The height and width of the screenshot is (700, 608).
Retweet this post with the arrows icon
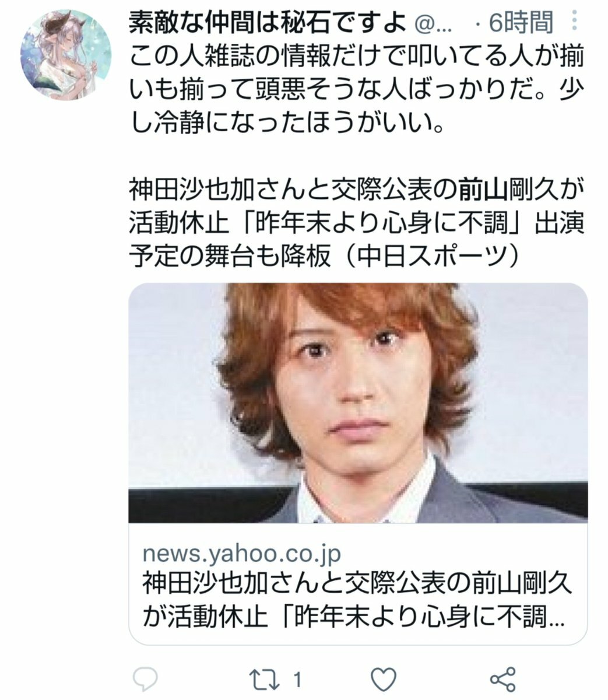pos(265,678)
